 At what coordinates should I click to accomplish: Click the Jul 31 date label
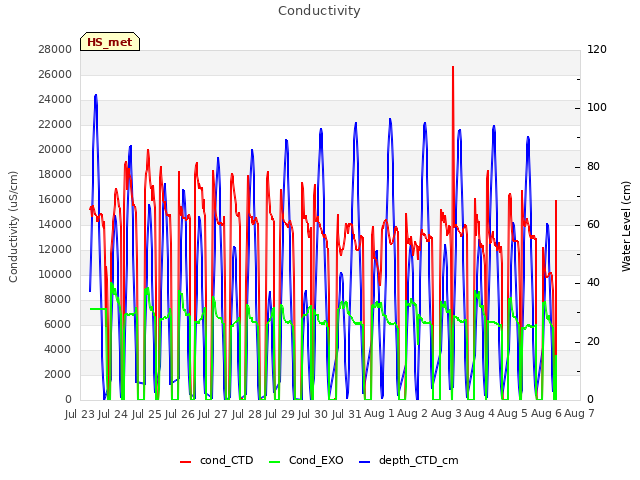347,414
